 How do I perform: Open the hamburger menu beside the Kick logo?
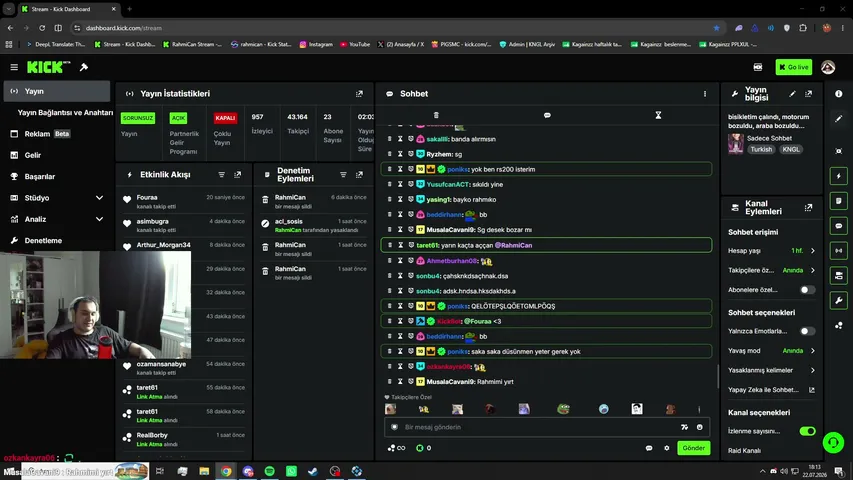coord(14,67)
